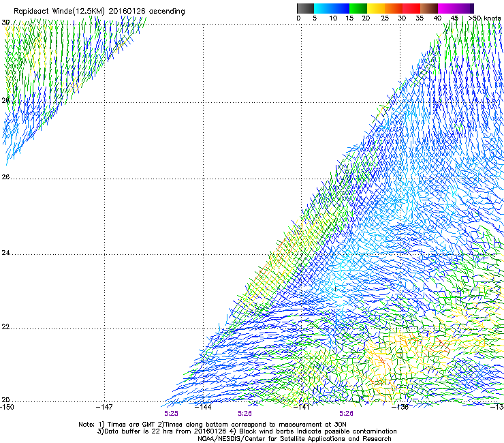This screenshot has width=504, height=443.
Task: Click the gray 0-5 knots legend segment
Action: click(305, 8)
